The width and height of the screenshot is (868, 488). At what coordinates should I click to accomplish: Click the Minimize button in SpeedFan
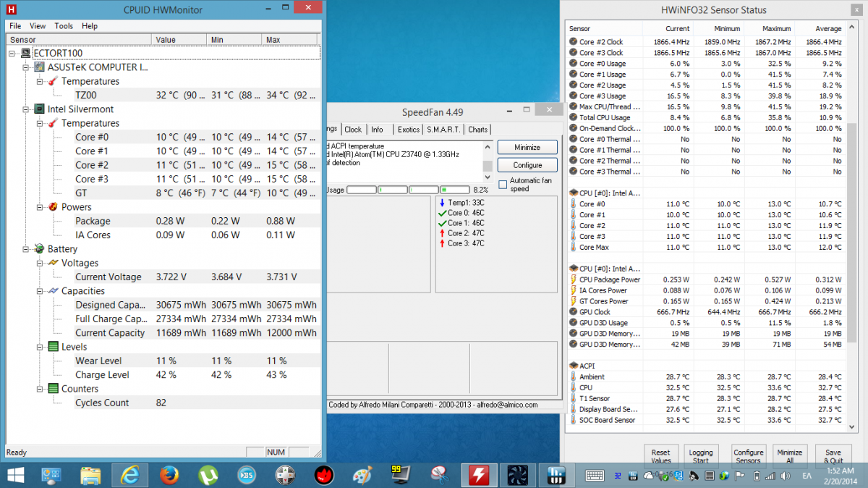(527, 147)
